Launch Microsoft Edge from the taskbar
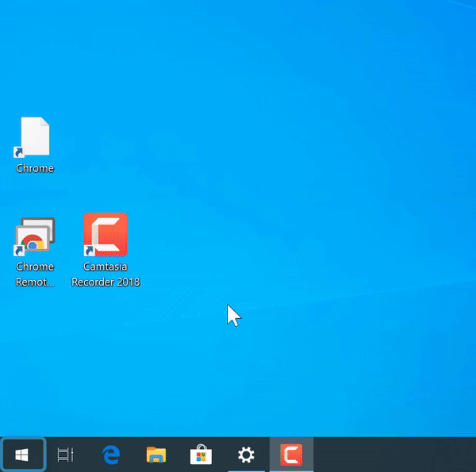 (x=111, y=455)
